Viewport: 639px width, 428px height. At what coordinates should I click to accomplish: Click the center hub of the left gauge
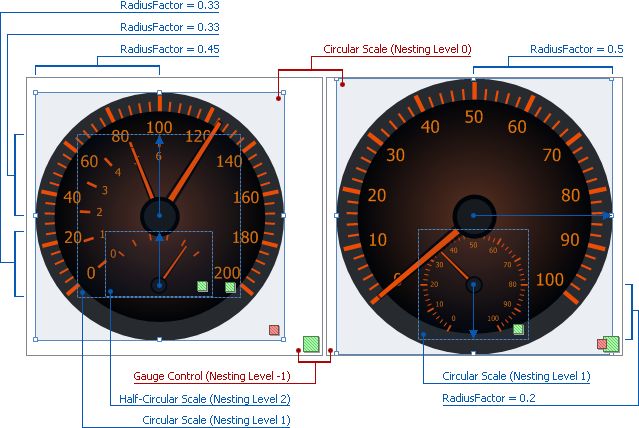pos(159,216)
